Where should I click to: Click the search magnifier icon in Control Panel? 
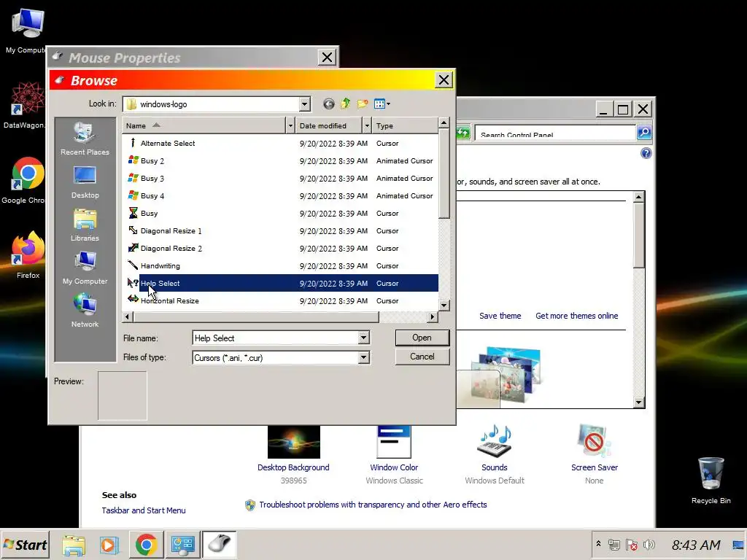[x=644, y=133]
